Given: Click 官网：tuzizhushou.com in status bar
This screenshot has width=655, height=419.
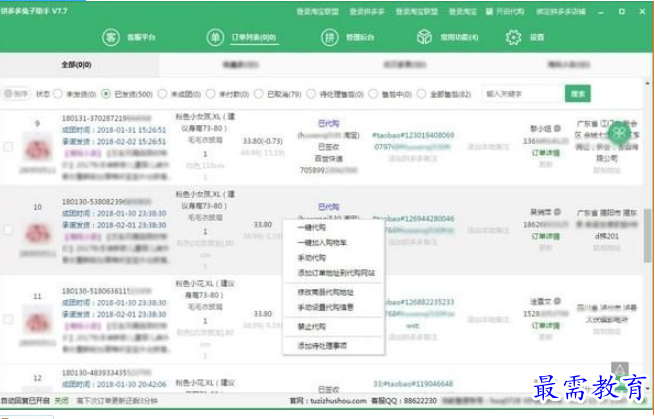Looking at the screenshot, I should pyautogui.click(x=328, y=401).
